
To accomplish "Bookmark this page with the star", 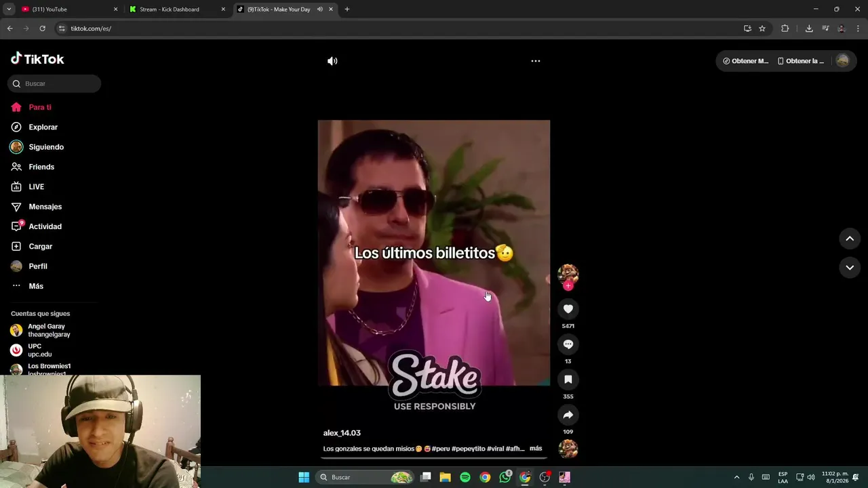I will coord(762,28).
